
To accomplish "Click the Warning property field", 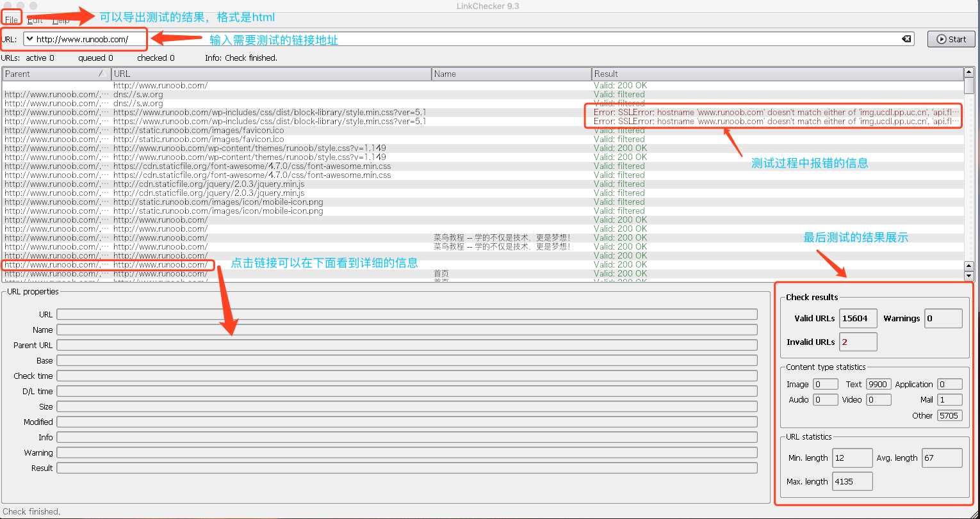I will point(407,452).
